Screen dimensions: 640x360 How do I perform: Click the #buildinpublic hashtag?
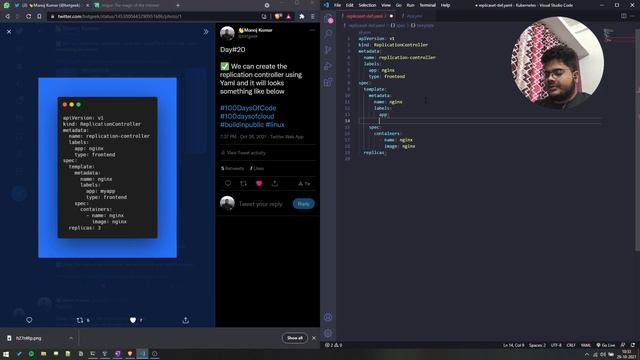tap(242, 125)
